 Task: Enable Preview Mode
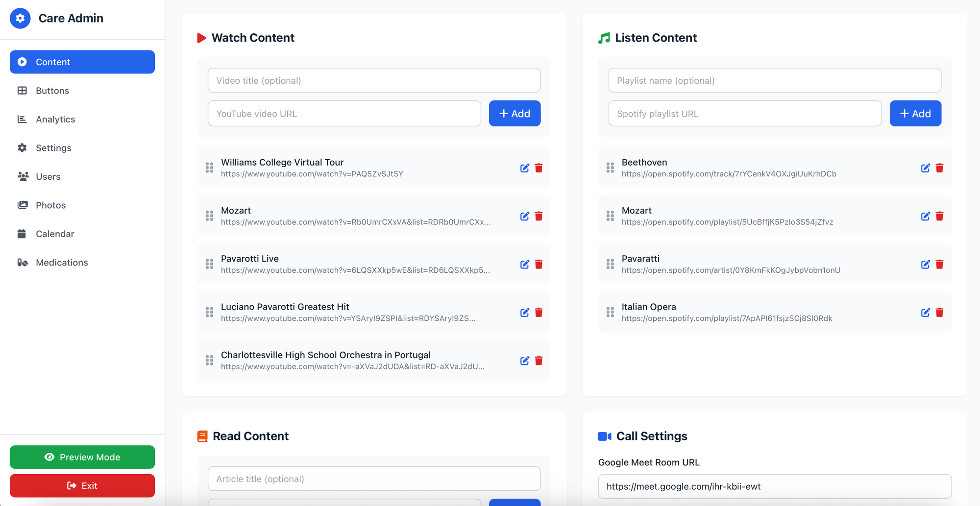(82, 457)
